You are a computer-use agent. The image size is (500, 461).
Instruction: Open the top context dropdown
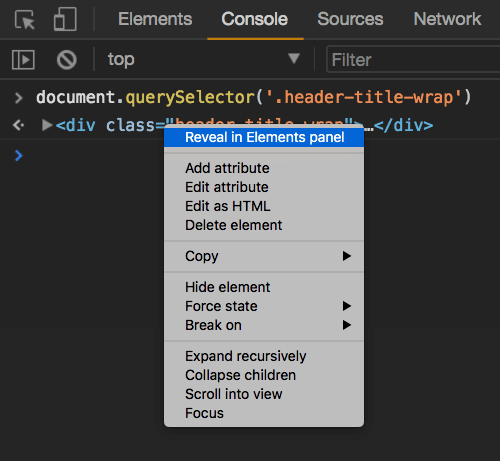(203, 60)
